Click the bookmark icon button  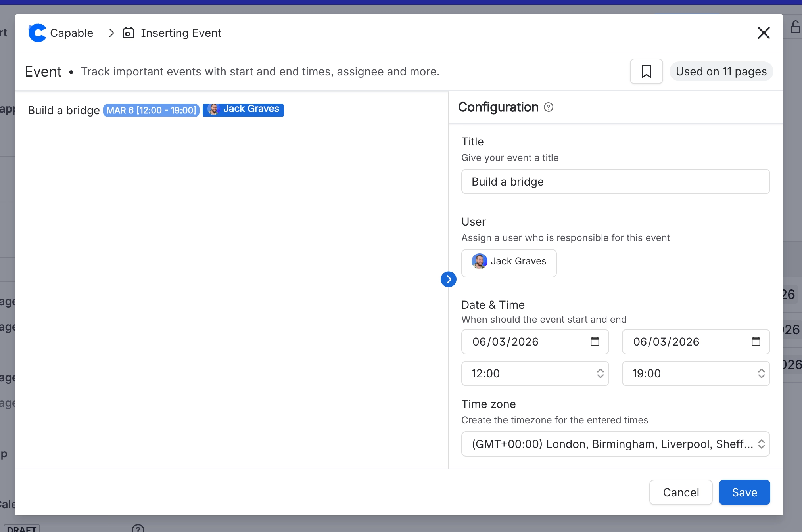click(646, 71)
